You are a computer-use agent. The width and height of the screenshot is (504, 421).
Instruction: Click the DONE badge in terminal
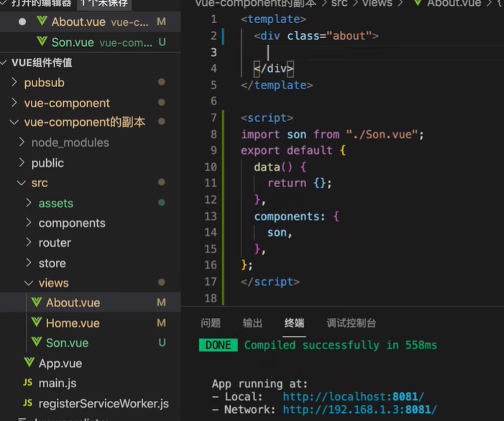tap(219, 345)
